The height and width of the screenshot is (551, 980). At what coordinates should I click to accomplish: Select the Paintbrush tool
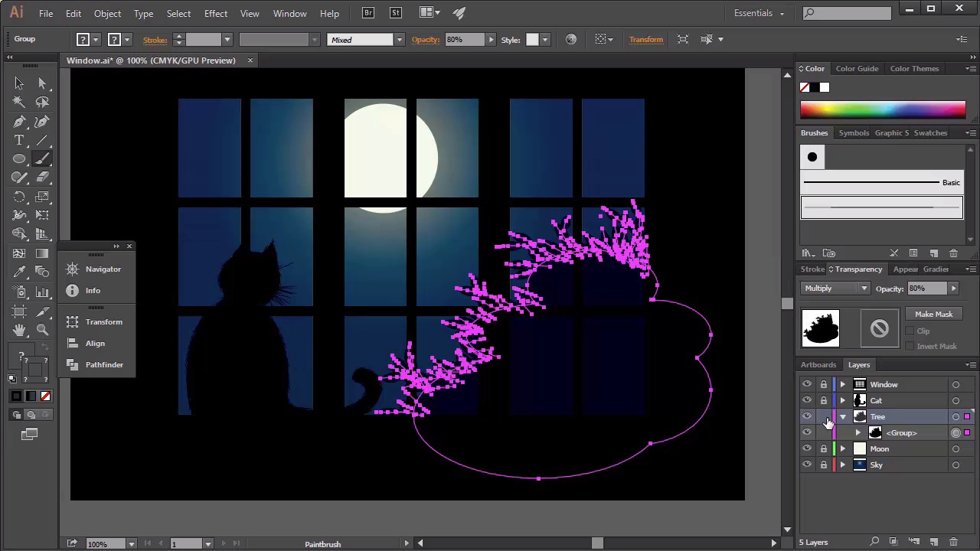click(42, 159)
